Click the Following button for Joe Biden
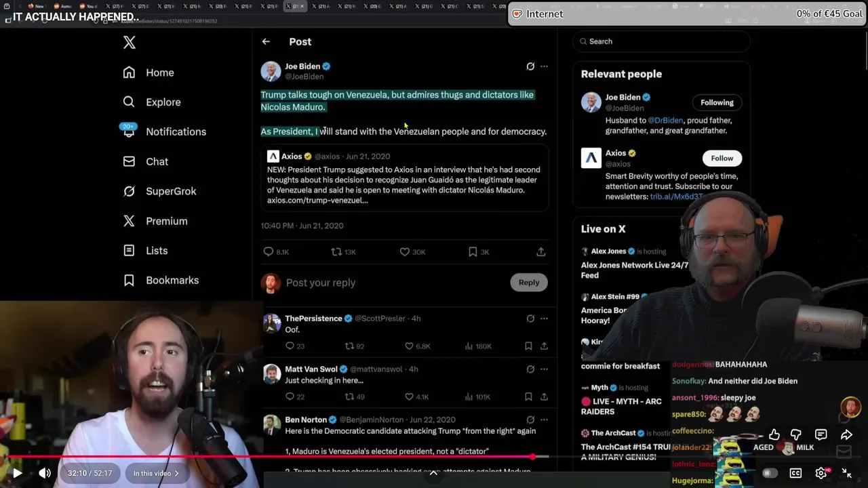The height and width of the screenshot is (488, 868). pos(717,102)
